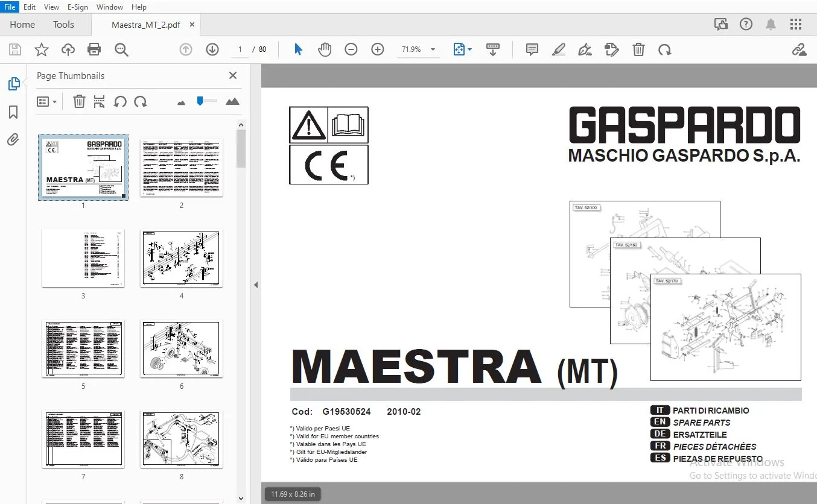817x504 pixels.
Task: Click the thumbnails panel scrollbar down arrow
Action: pyautogui.click(x=241, y=499)
